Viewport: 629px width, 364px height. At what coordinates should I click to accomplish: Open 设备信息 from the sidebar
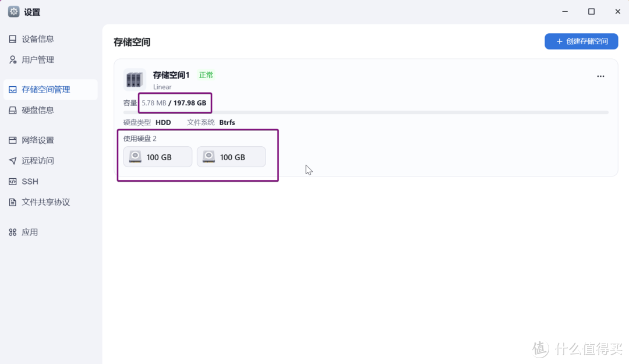[51, 39]
